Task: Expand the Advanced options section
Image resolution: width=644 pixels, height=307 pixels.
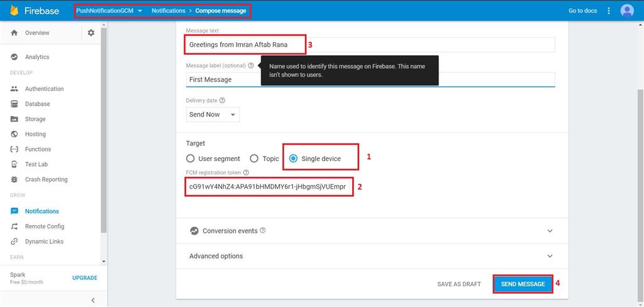Action: [x=550, y=256]
